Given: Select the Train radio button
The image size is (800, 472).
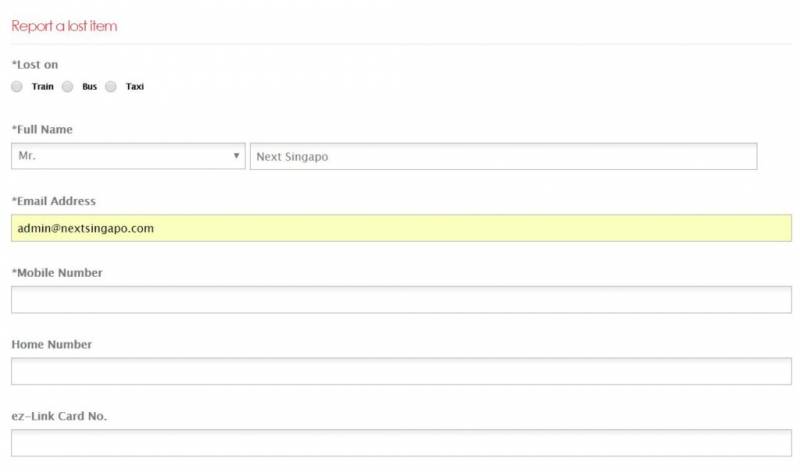Looking at the screenshot, I should pos(17,87).
